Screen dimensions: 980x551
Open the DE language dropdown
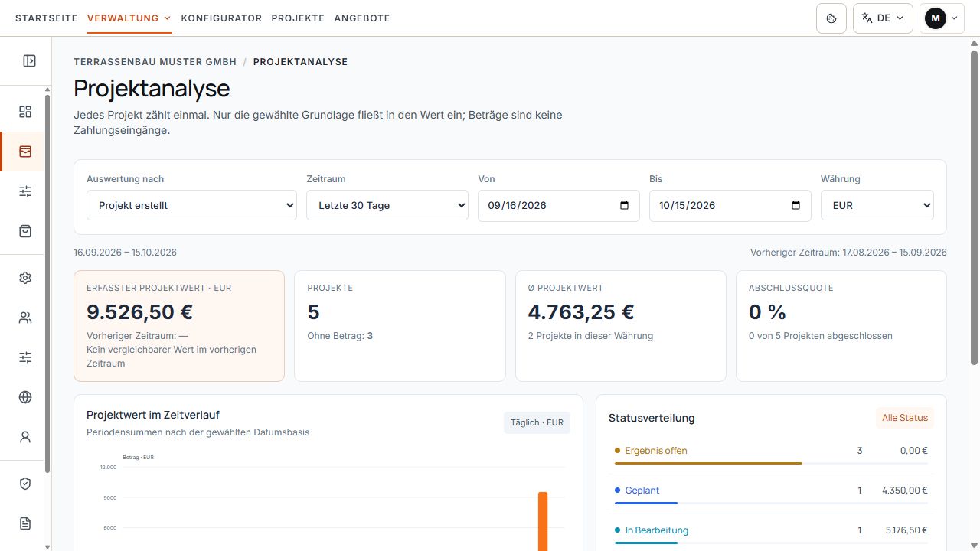pos(883,18)
